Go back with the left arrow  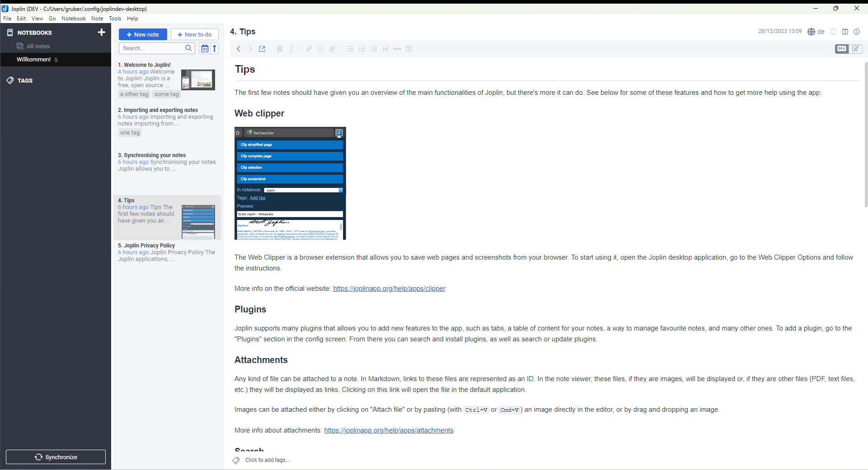239,49
